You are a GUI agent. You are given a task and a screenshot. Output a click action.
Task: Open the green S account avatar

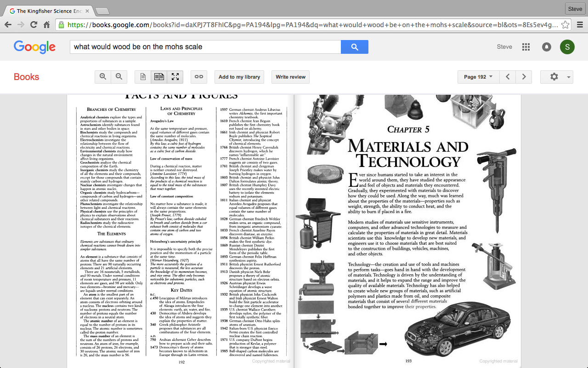(x=567, y=47)
